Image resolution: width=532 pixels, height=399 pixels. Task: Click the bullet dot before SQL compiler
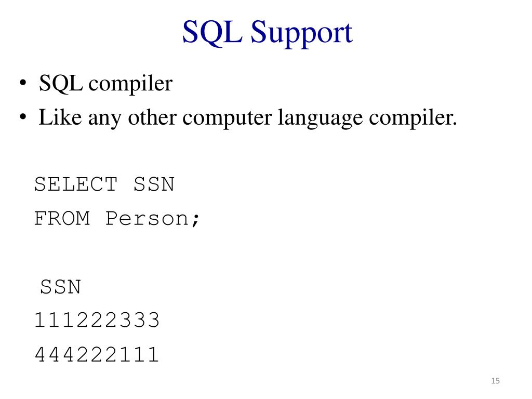pyautogui.click(x=23, y=83)
